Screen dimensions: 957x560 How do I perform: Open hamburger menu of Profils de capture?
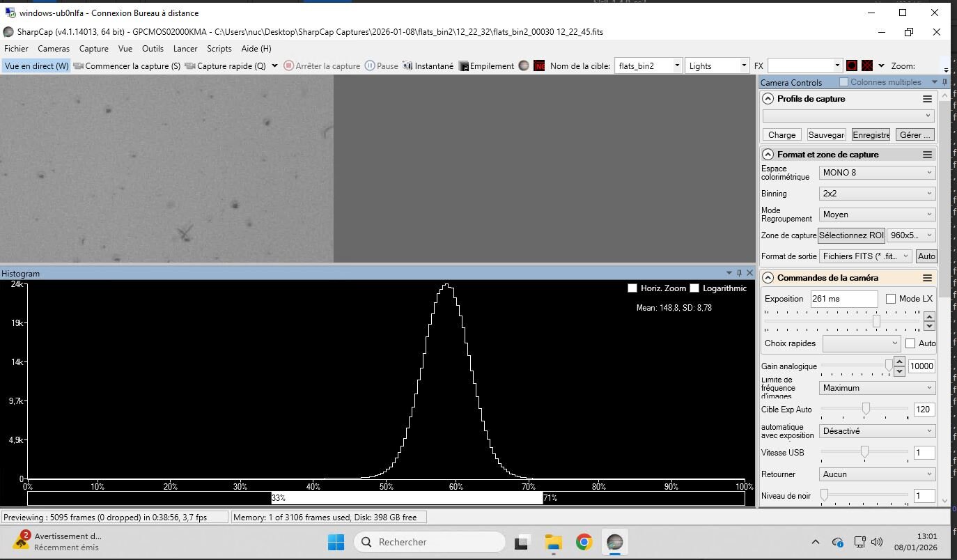point(927,99)
